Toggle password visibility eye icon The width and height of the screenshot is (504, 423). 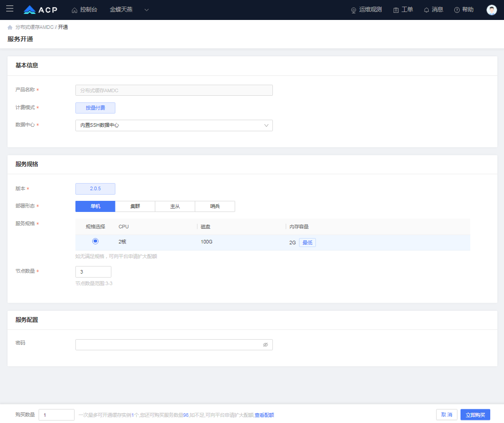(265, 345)
